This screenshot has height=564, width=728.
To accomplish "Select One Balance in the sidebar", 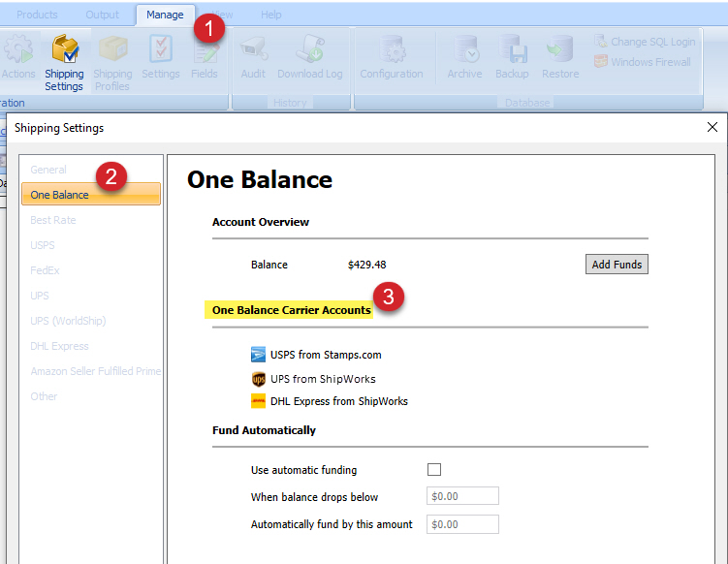I will click(91, 195).
